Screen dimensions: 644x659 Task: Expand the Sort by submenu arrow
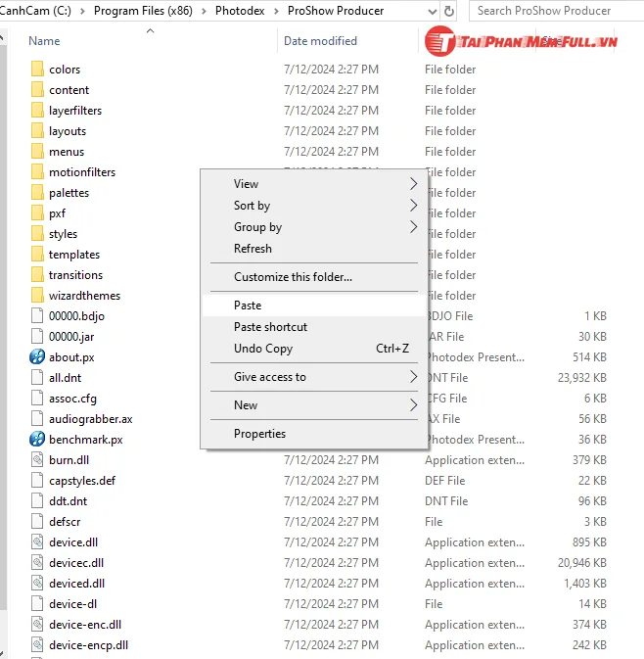pyautogui.click(x=413, y=206)
